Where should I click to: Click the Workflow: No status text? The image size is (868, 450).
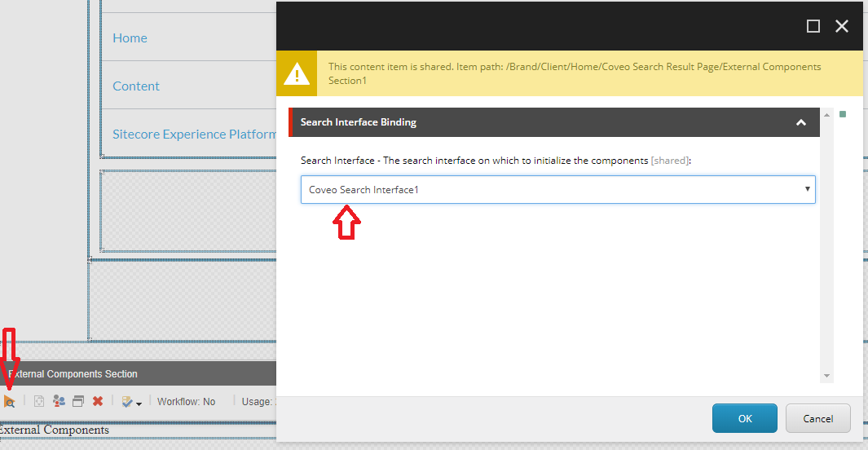[186, 402]
